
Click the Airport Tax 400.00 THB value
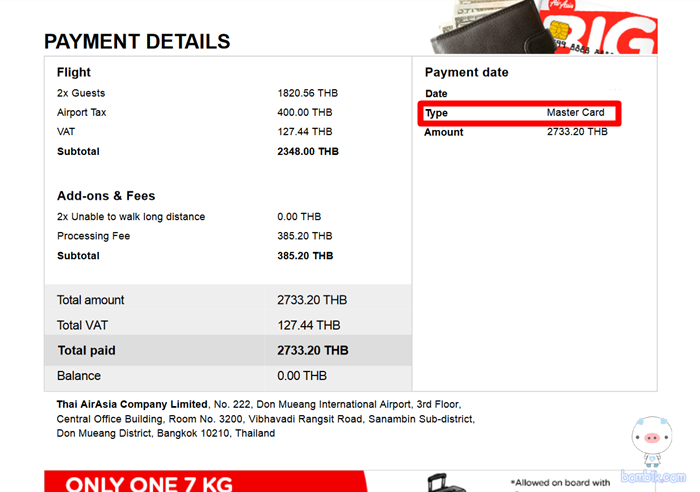(304, 113)
